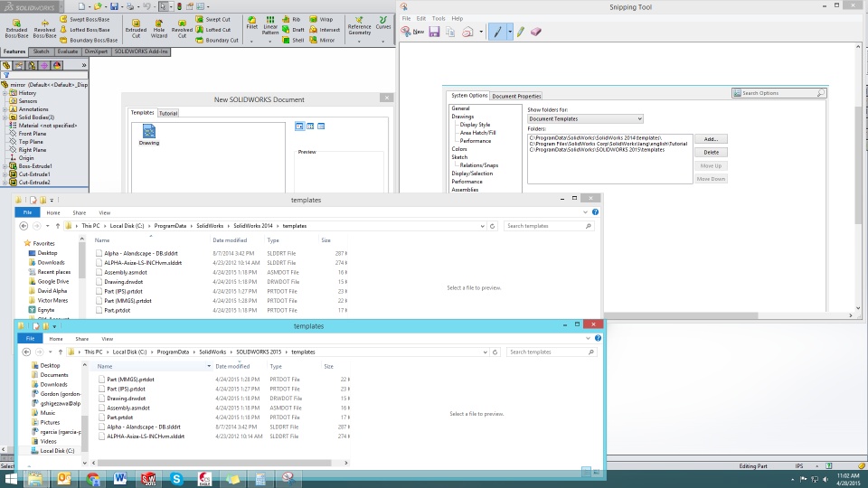Select the Shell feature tool

pos(293,40)
